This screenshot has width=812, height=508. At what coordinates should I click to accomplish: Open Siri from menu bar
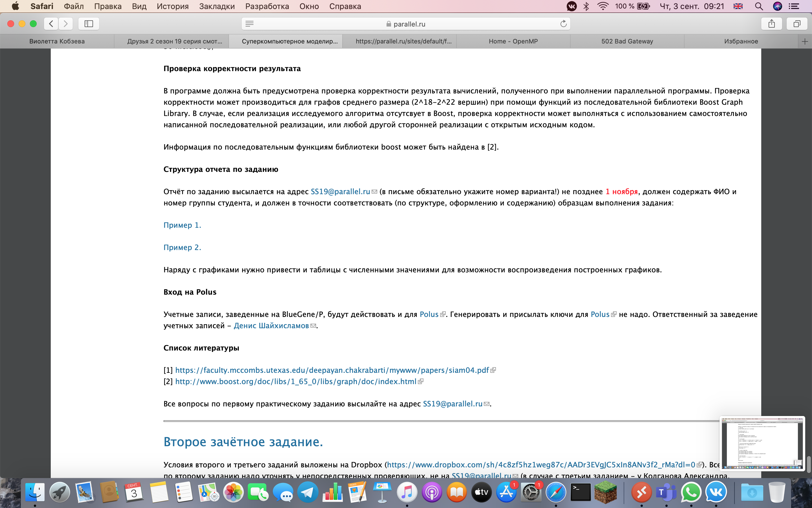pyautogui.click(x=777, y=6)
